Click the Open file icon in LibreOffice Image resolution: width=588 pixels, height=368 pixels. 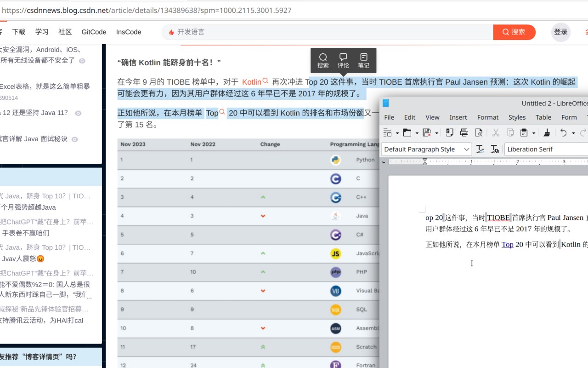tap(407, 133)
